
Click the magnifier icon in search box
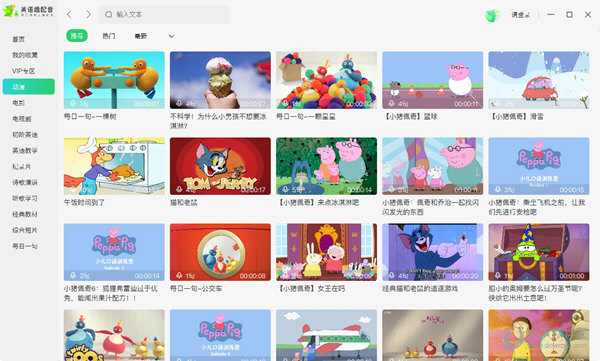109,15
